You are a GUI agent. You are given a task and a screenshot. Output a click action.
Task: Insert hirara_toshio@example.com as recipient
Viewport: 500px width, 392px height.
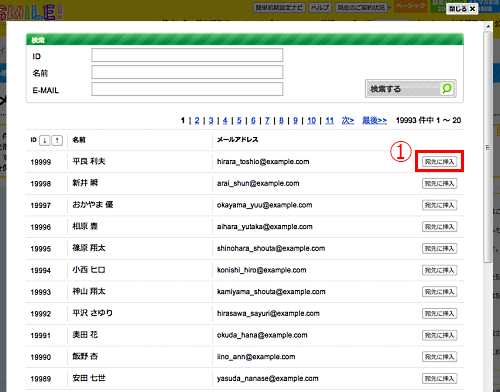coord(439,162)
